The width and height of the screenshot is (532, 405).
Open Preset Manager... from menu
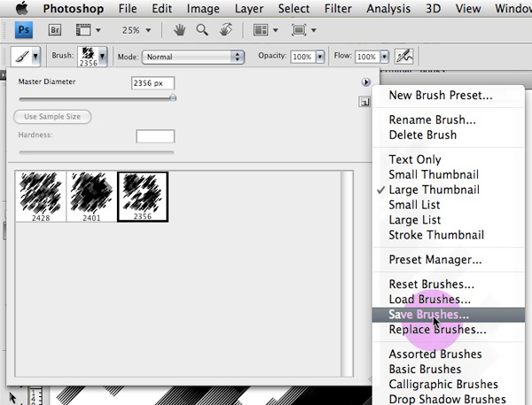click(449, 260)
